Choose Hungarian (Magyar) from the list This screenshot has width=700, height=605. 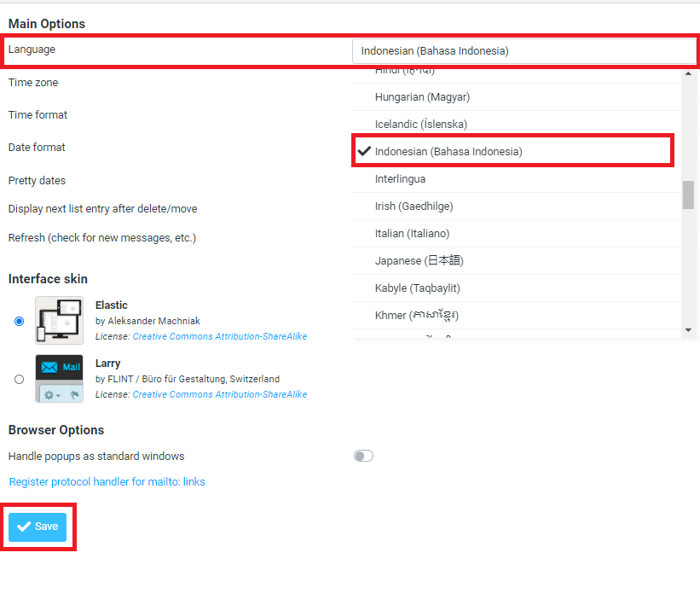pos(422,97)
